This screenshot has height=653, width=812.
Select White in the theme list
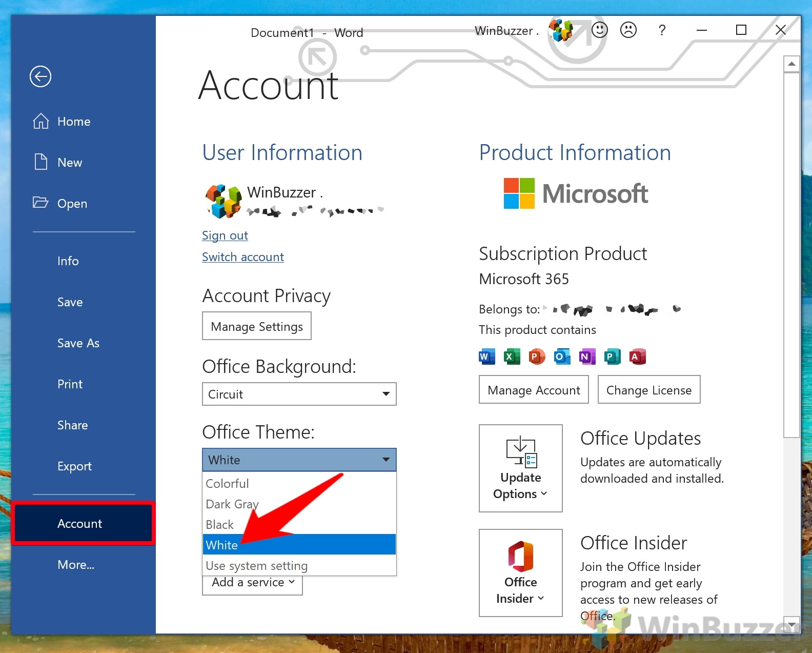[x=299, y=545]
